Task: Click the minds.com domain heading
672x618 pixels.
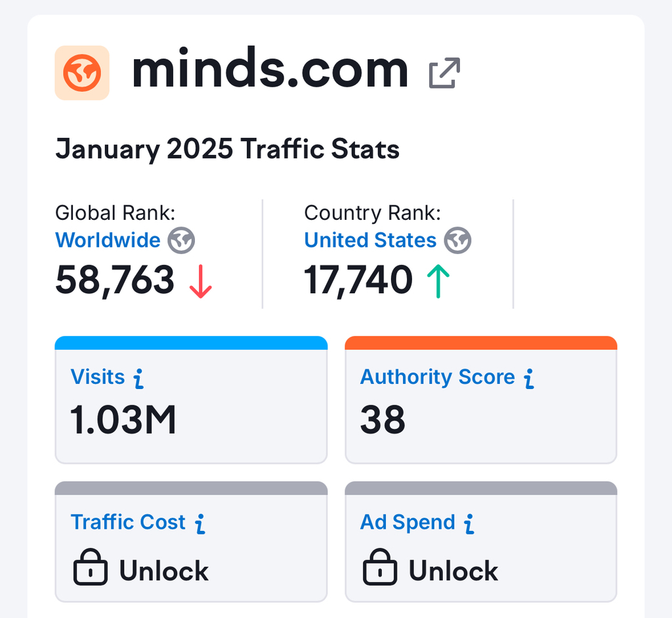Action: [x=270, y=70]
